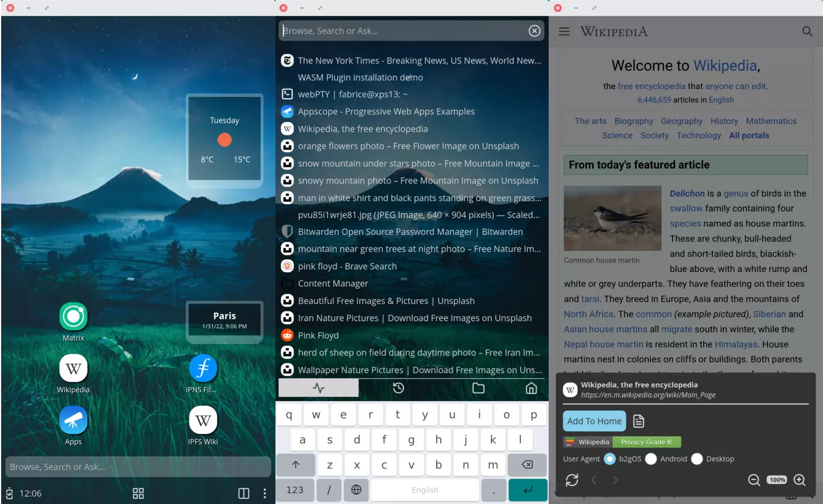
Task: Click the All portals link
Action: [x=749, y=135]
